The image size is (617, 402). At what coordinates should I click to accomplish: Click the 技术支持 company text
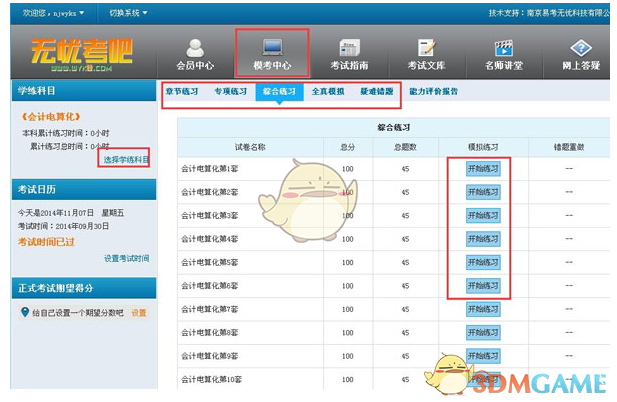549,13
